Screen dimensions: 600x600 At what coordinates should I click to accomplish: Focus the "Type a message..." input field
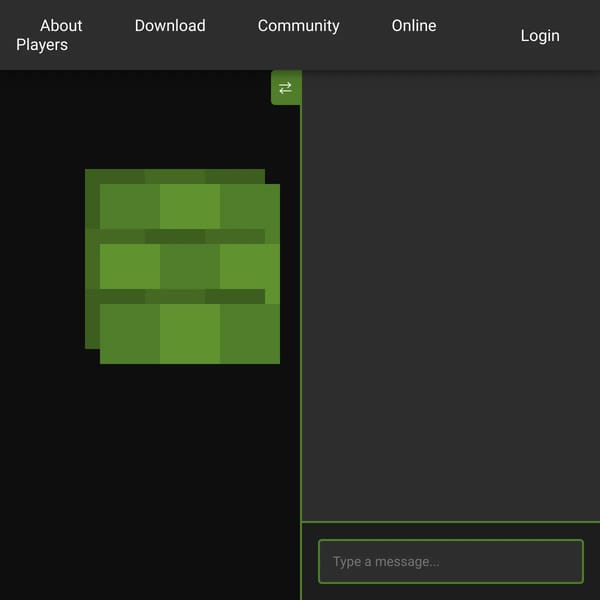pos(451,561)
